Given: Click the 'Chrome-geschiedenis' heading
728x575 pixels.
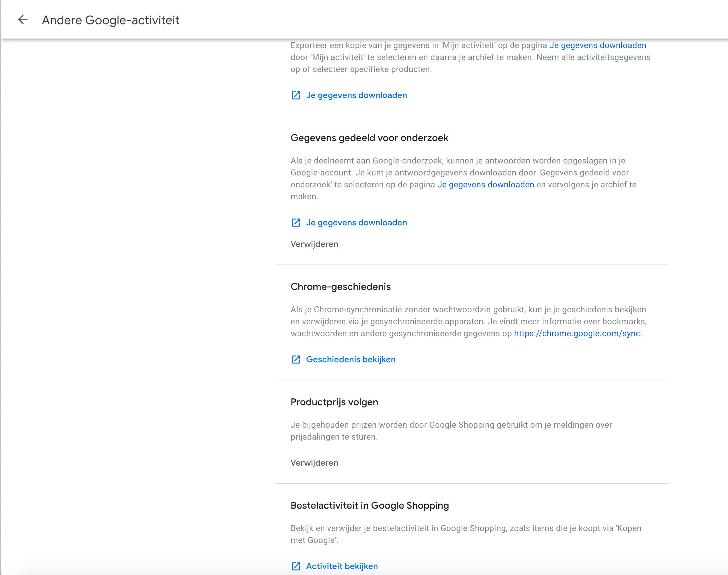Looking at the screenshot, I should pos(341,287).
